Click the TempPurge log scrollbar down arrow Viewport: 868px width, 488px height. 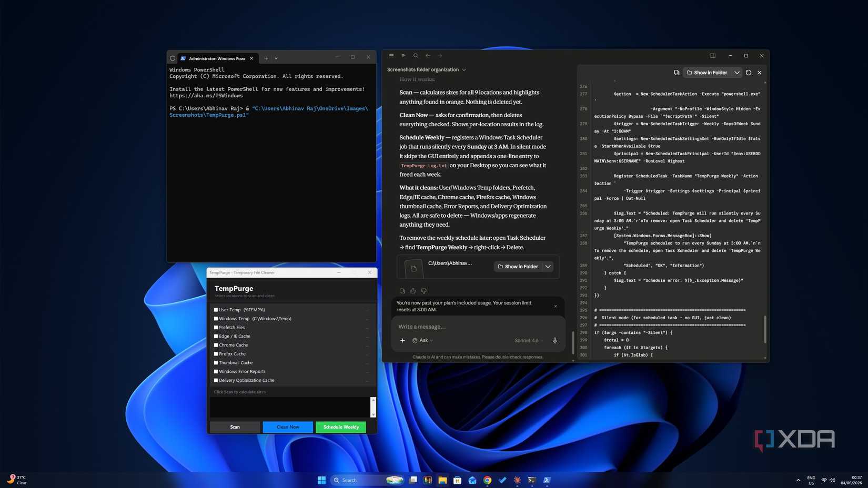click(374, 414)
